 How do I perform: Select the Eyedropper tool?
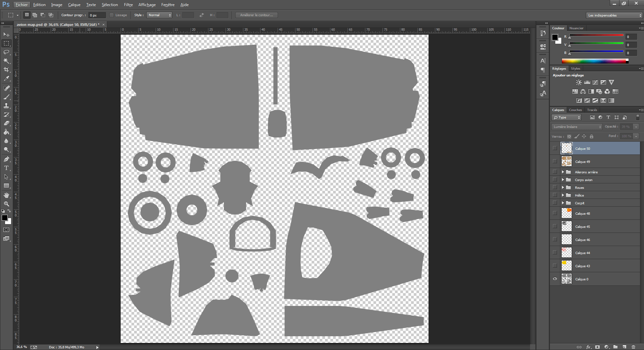[6, 79]
